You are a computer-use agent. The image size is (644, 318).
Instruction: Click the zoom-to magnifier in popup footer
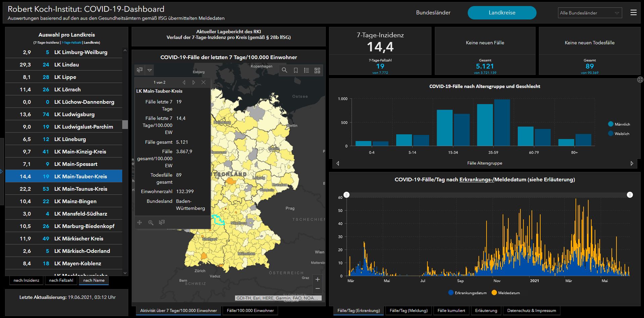pyautogui.click(x=151, y=223)
